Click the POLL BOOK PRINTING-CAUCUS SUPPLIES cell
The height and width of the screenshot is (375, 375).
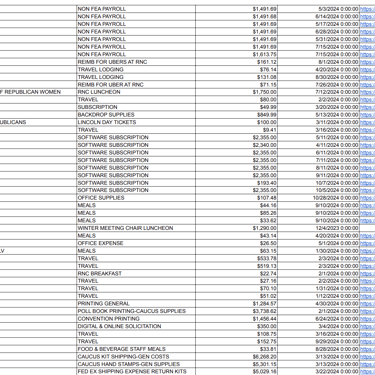136,311
